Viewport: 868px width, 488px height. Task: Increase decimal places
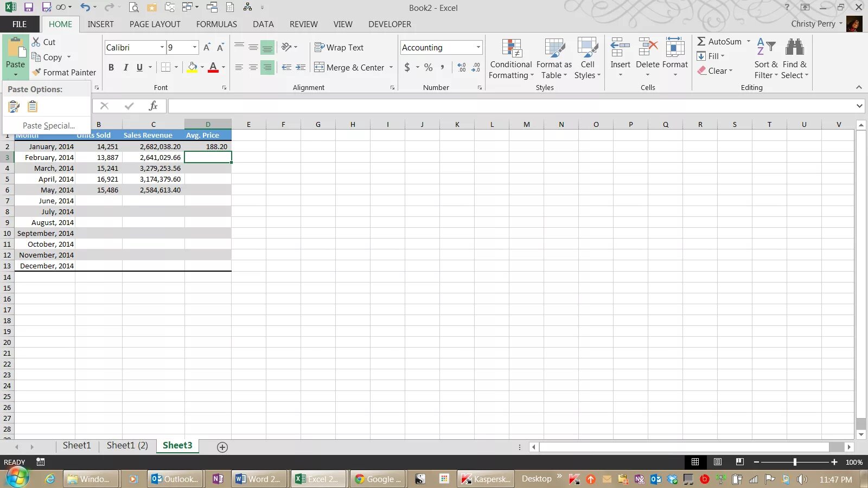click(462, 67)
